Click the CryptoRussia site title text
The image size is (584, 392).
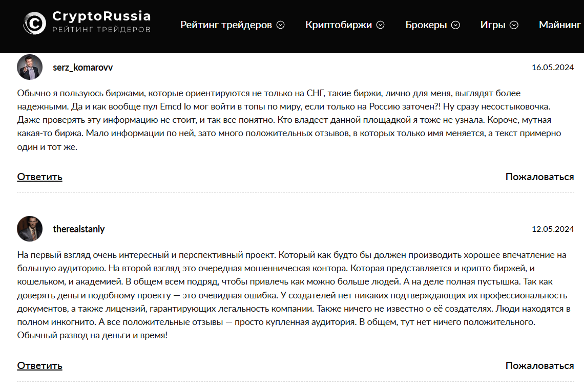tap(101, 16)
